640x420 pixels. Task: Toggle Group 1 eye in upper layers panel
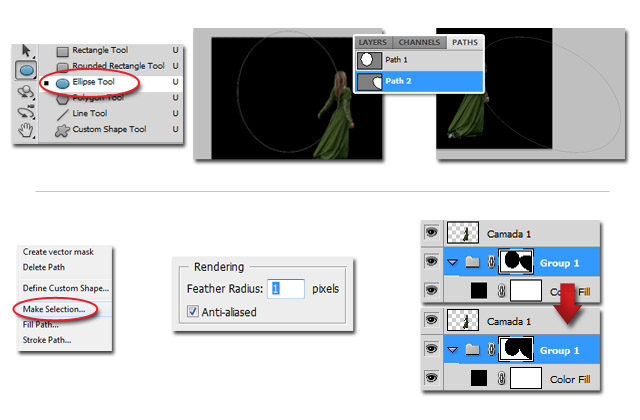tap(431, 261)
